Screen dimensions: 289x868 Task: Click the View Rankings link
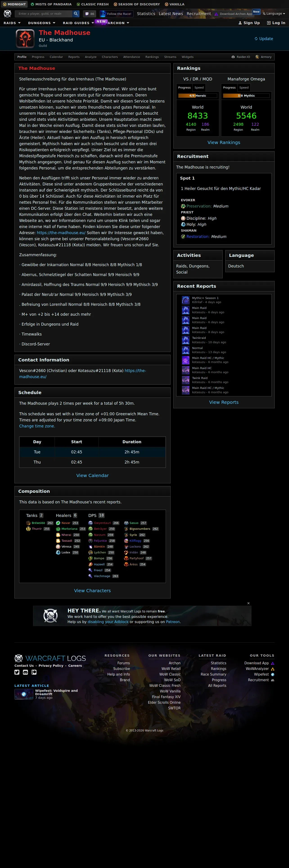coord(224,143)
